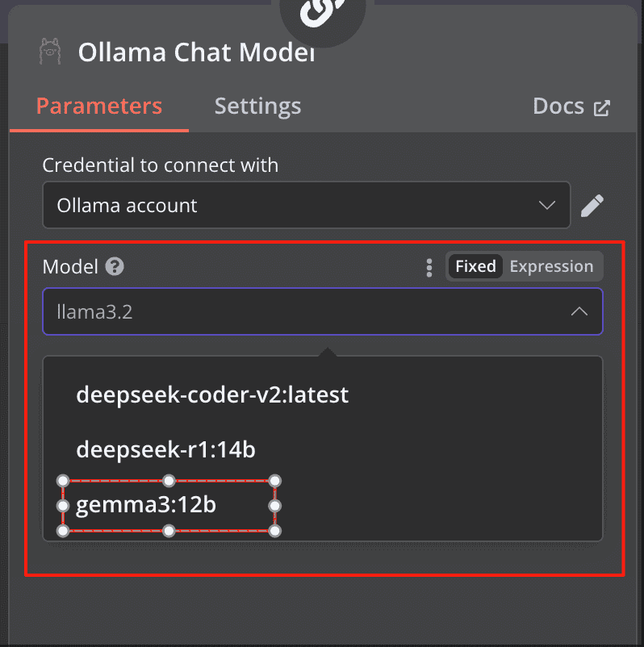Click the right-middle handle of gemma3:12b selection
Screen dimensions: 644x647
(x=275, y=506)
